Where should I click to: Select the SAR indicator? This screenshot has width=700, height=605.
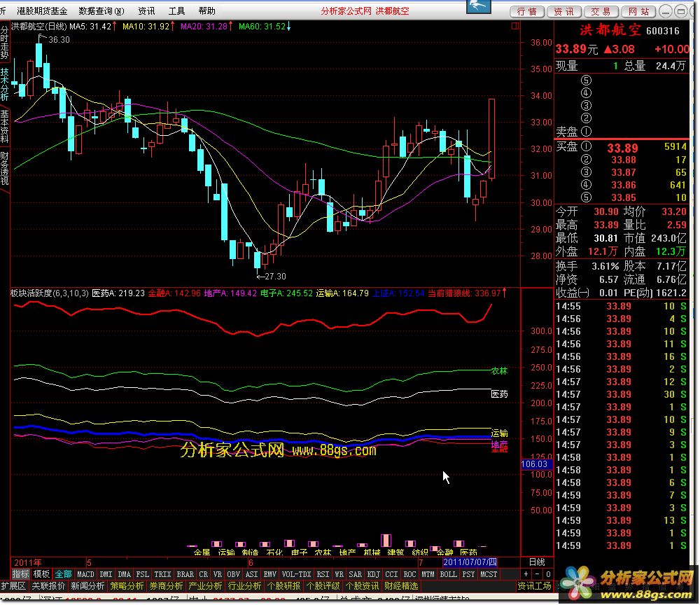pos(356,574)
